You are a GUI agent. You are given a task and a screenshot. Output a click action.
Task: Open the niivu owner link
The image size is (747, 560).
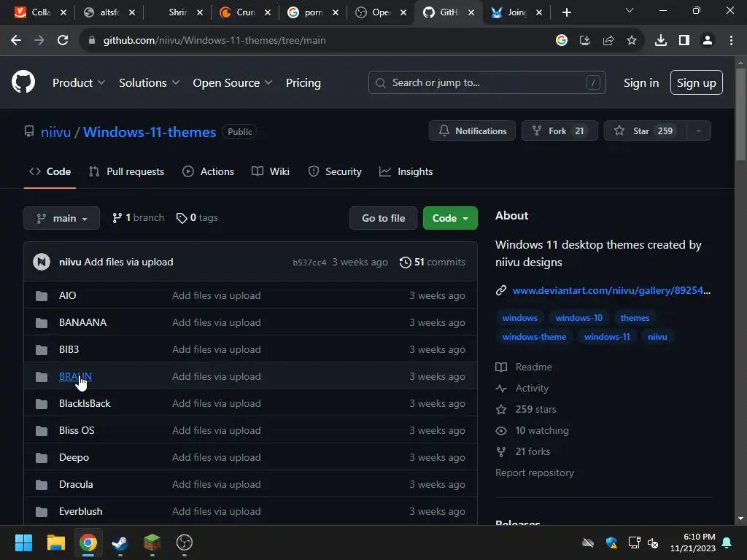(55, 132)
